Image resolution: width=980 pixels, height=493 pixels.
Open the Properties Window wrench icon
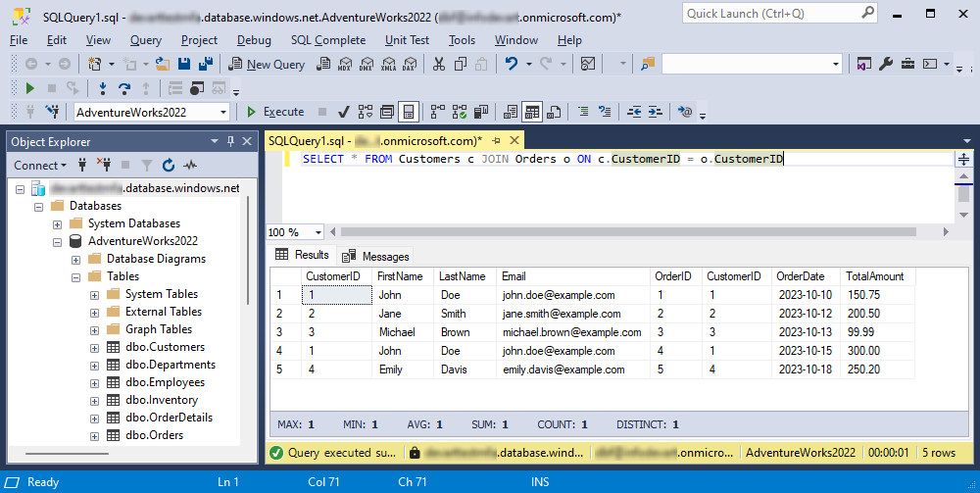[886, 64]
